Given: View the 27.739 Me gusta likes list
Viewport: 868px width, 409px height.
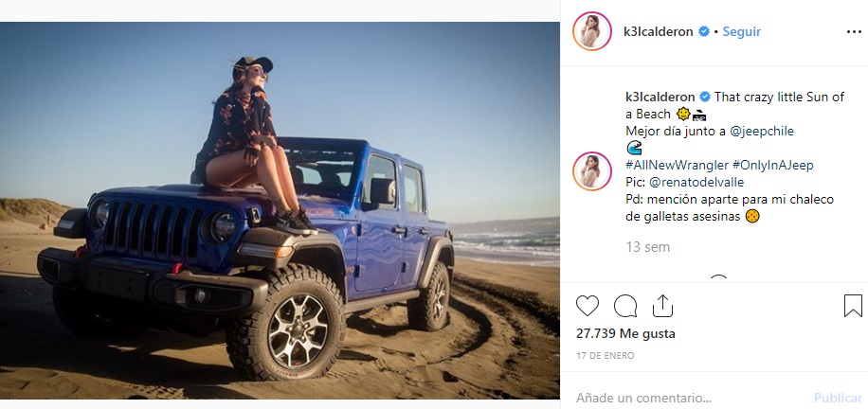Looking at the screenshot, I should click(625, 334).
